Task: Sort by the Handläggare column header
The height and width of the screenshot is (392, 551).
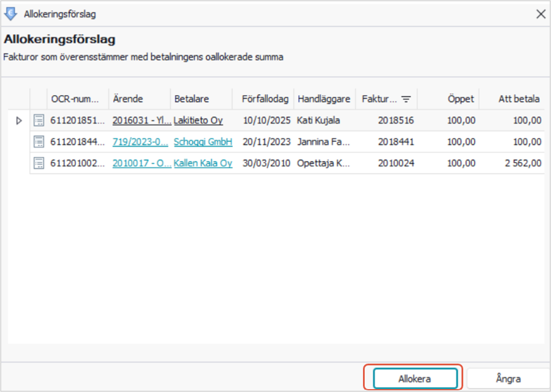Action: pos(325,99)
